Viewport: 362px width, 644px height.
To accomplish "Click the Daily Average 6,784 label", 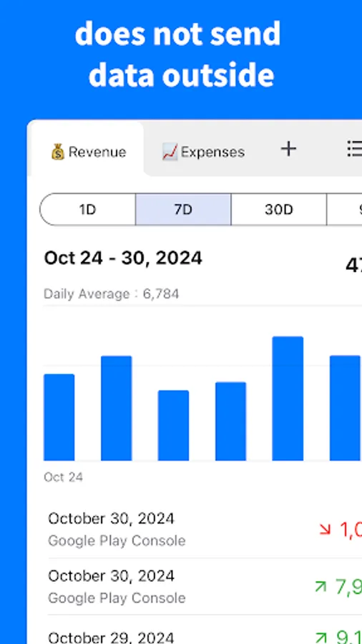I will click(x=111, y=294).
